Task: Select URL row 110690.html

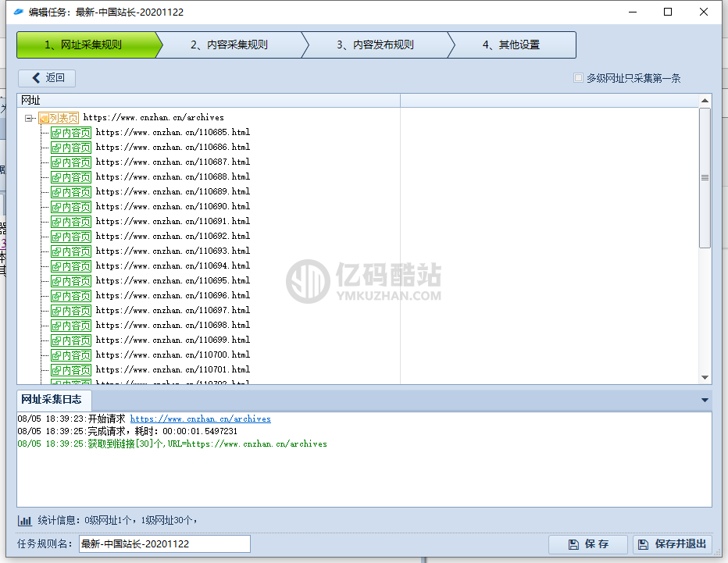Action: [173, 207]
